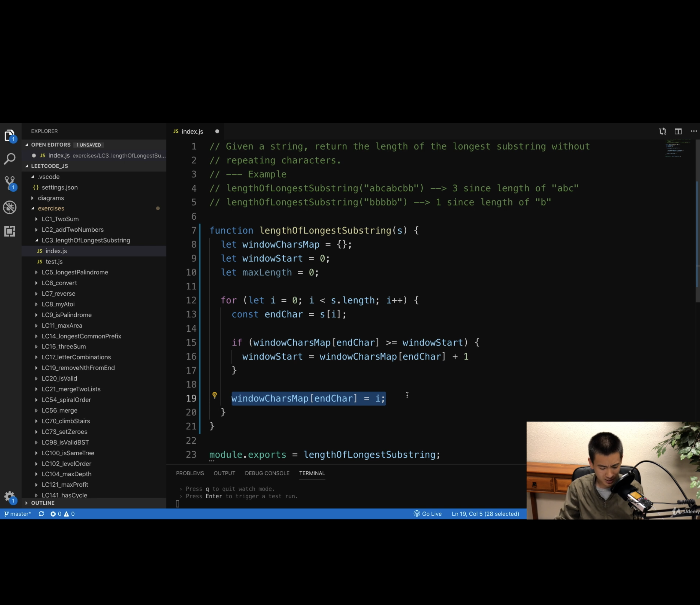
Task: Switch to the TERMINAL panel tab
Action: [312, 473]
